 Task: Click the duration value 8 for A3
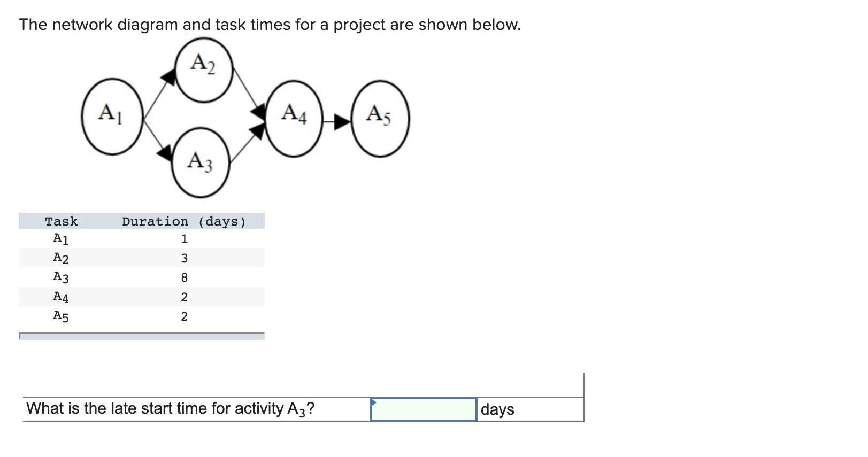(x=184, y=277)
